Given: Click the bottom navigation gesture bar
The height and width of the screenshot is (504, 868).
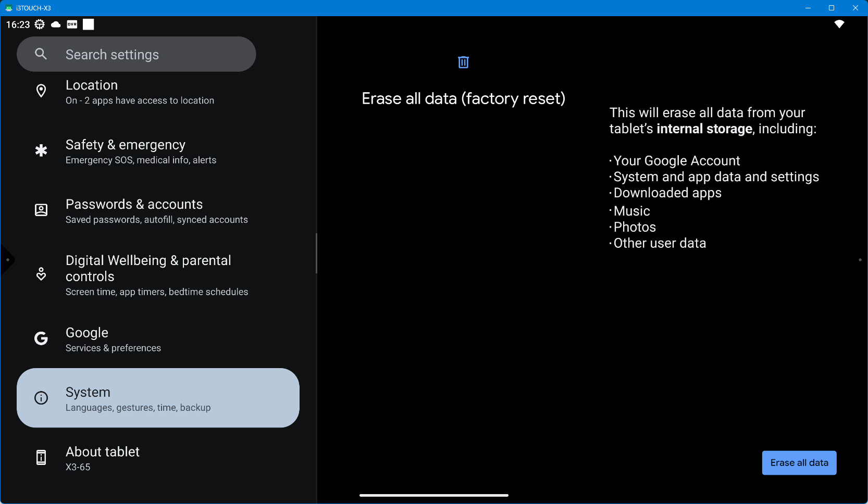Looking at the screenshot, I should point(433,495).
